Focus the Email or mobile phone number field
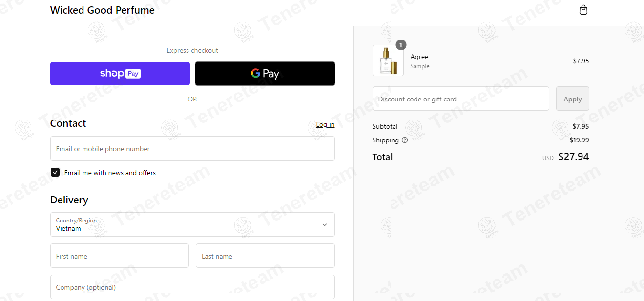 tap(192, 148)
